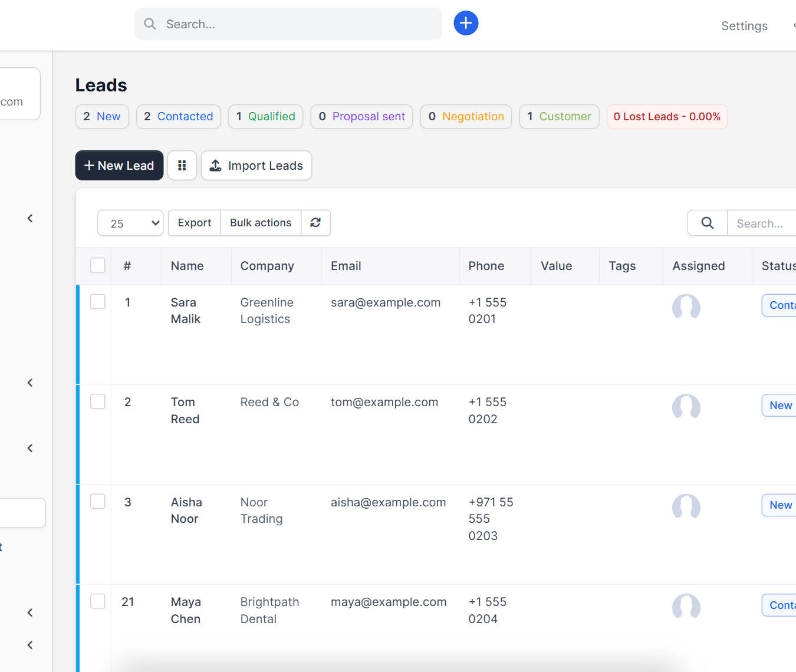Open lead Maya Chen

(186, 610)
